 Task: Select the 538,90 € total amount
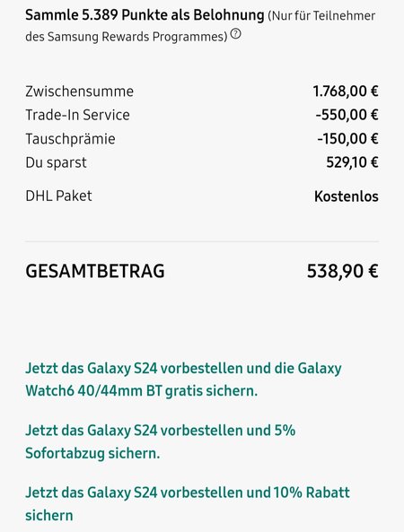pos(343,271)
